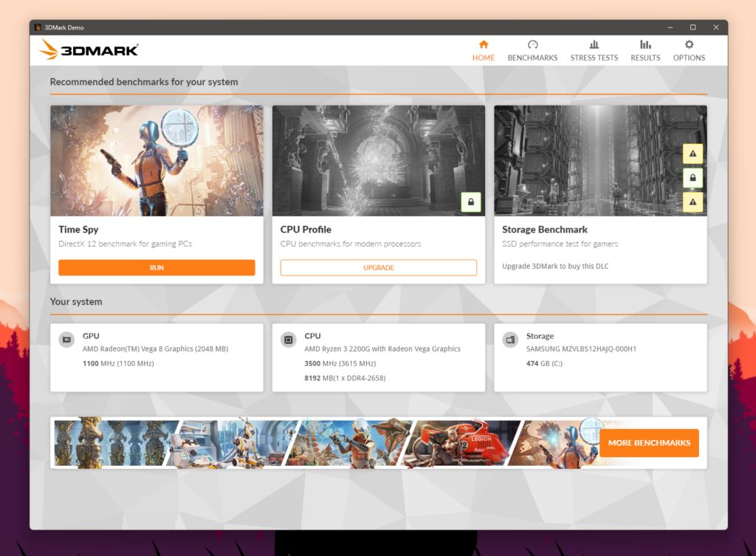Viewport: 756px width, 556px height.
Task: Click the CPU chip icon in Your system
Action: (288, 340)
